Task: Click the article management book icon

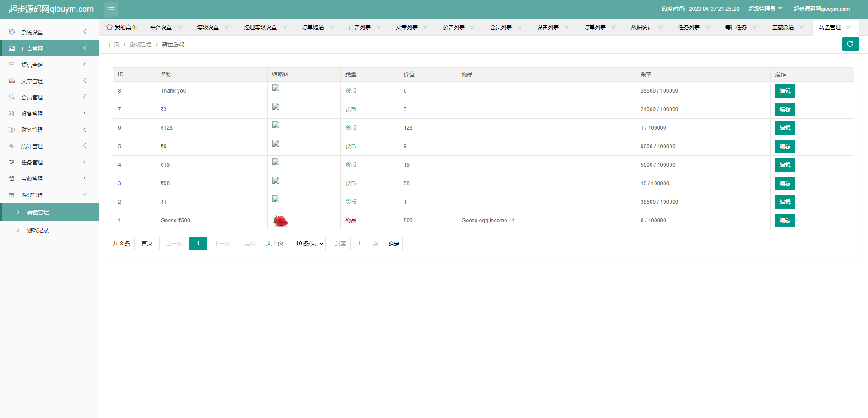Action: (x=12, y=81)
